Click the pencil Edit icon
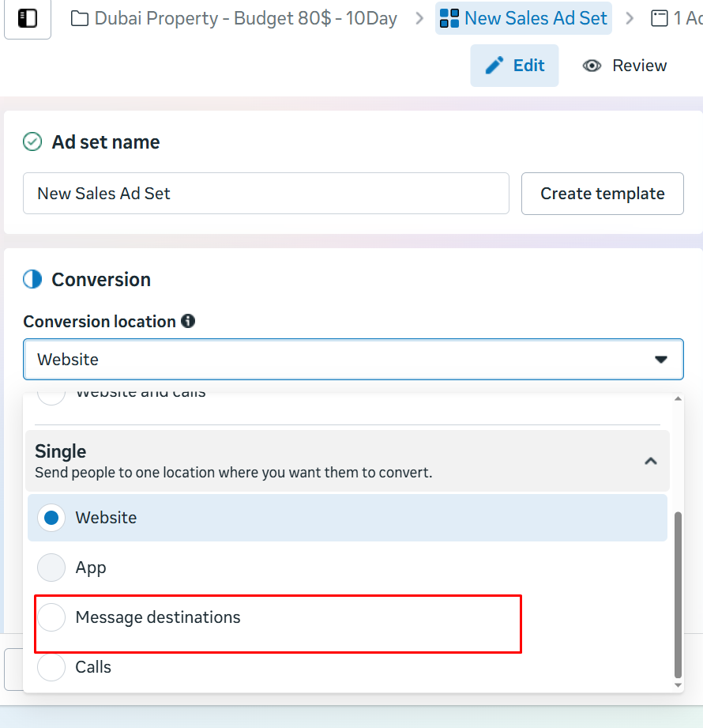Image resolution: width=703 pixels, height=728 pixels. 494,66
